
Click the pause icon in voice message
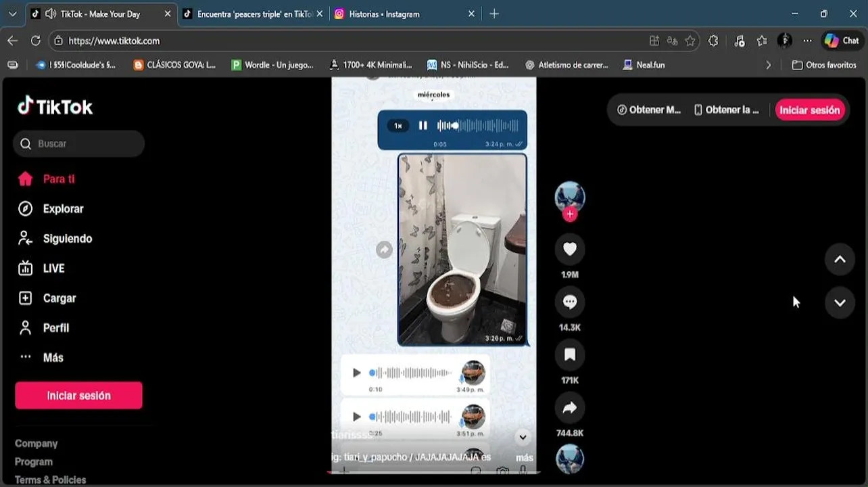(x=423, y=125)
